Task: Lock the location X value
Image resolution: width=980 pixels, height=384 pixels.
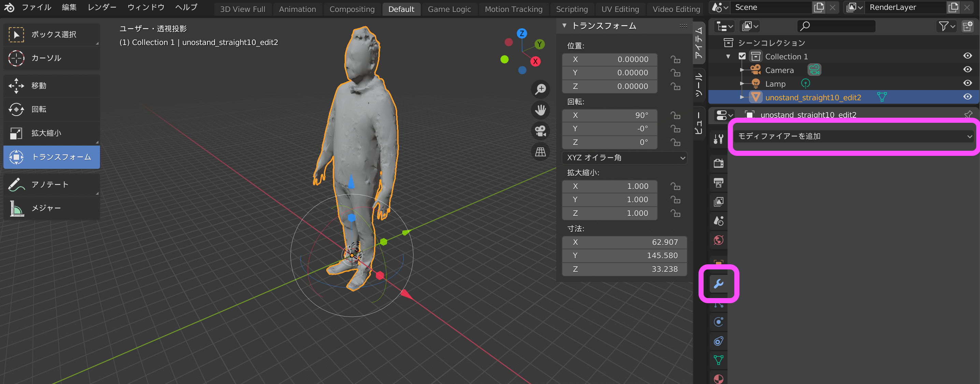Action: coord(675,60)
